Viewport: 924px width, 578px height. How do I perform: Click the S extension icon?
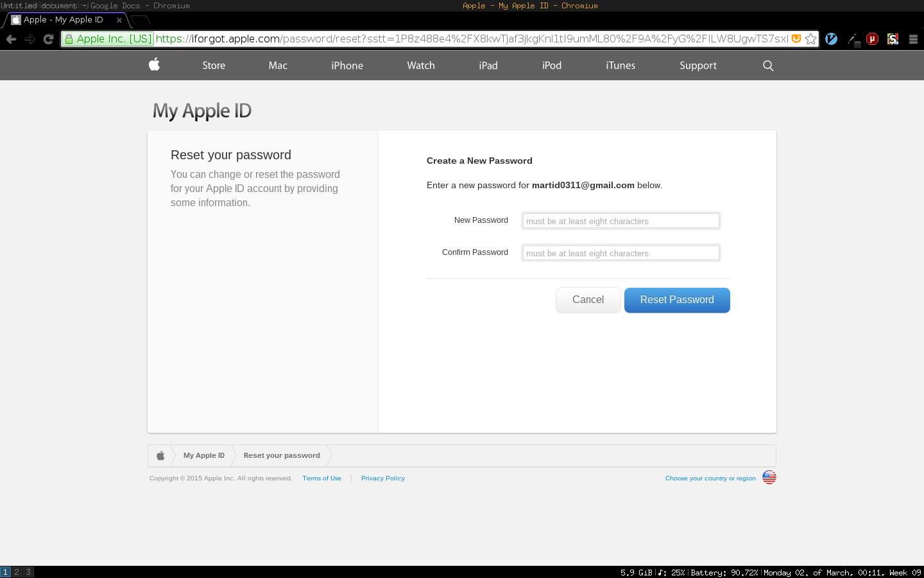point(893,39)
